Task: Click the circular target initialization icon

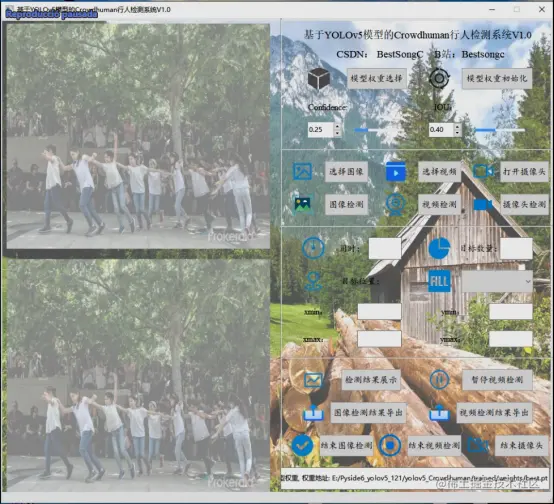Action: (439, 78)
